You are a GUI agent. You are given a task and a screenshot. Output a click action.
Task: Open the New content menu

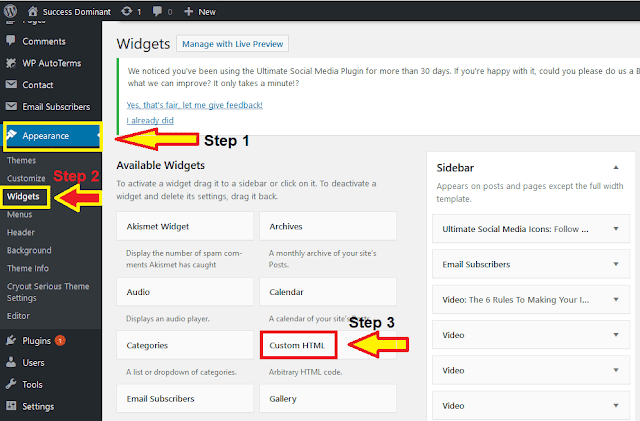pyautogui.click(x=207, y=12)
